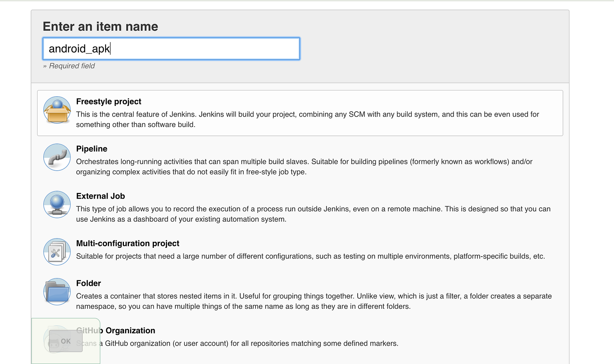This screenshot has width=614, height=364.
Task: Choose the External Job title
Action: pos(101,196)
